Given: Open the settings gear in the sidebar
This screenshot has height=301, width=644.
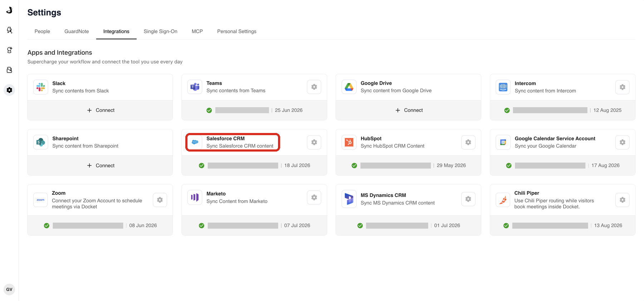Looking at the screenshot, I should pos(9,90).
